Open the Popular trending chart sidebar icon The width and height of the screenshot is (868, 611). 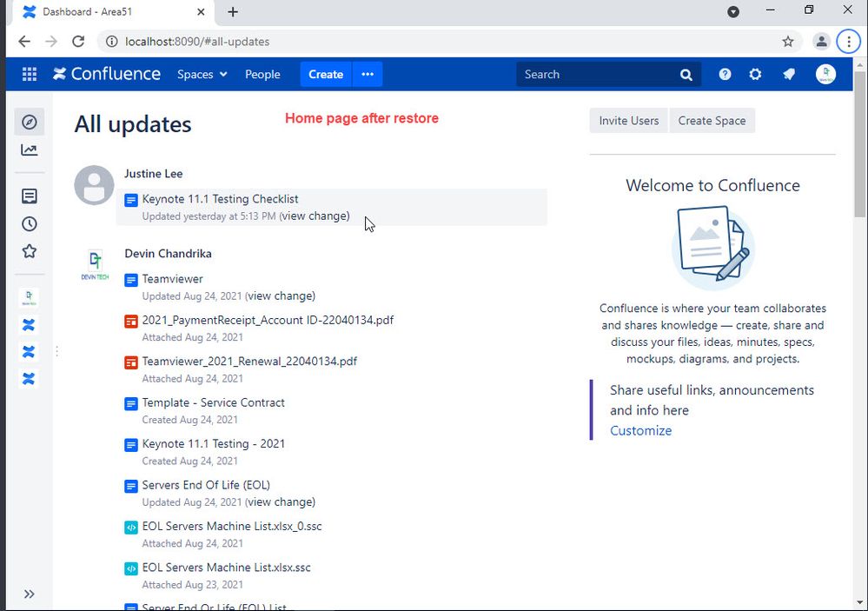tap(30, 149)
